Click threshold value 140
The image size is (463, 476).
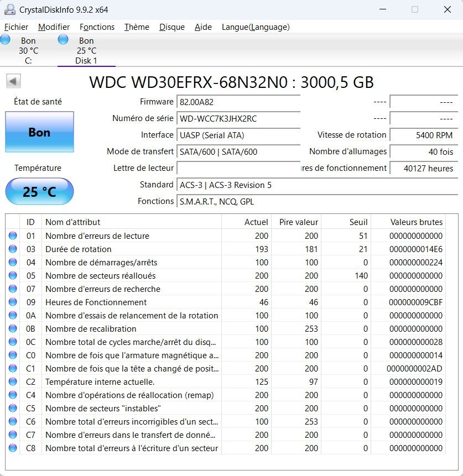pos(361,276)
